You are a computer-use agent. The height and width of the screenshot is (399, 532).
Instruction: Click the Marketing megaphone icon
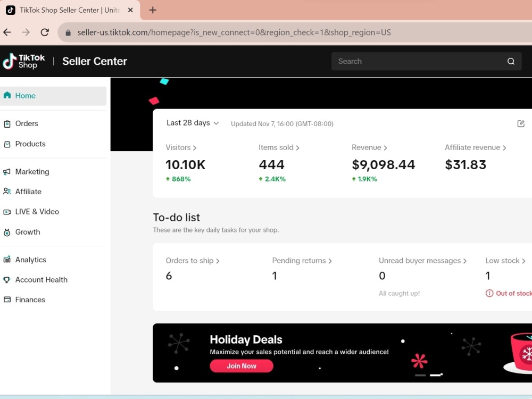[x=7, y=172]
